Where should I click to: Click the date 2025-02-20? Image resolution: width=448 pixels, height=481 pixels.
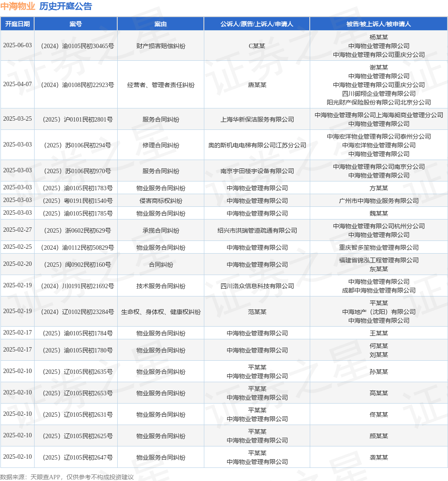(x=17, y=264)
